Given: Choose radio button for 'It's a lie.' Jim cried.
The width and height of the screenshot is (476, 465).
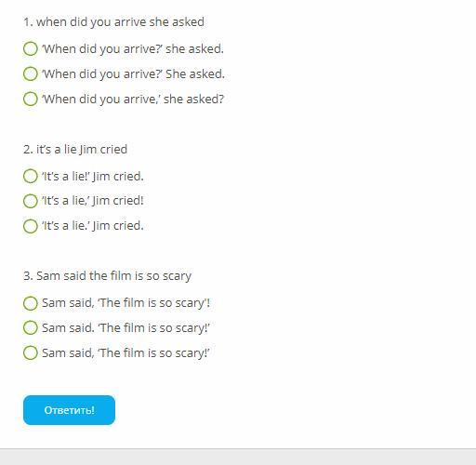Looking at the screenshot, I should click(31, 226).
